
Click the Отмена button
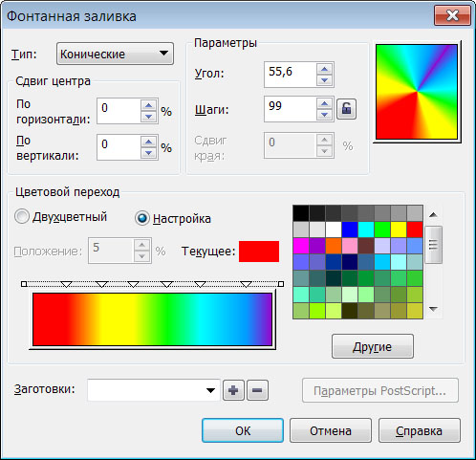331,430
